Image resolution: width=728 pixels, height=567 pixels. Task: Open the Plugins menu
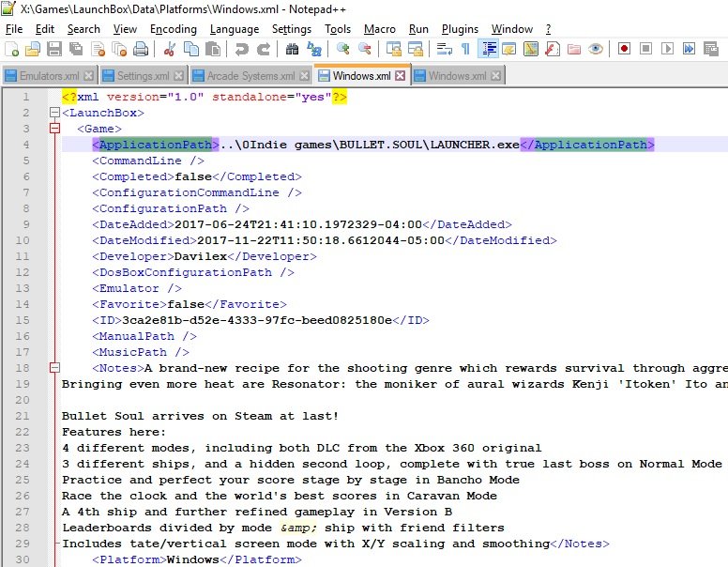[460, 29]
